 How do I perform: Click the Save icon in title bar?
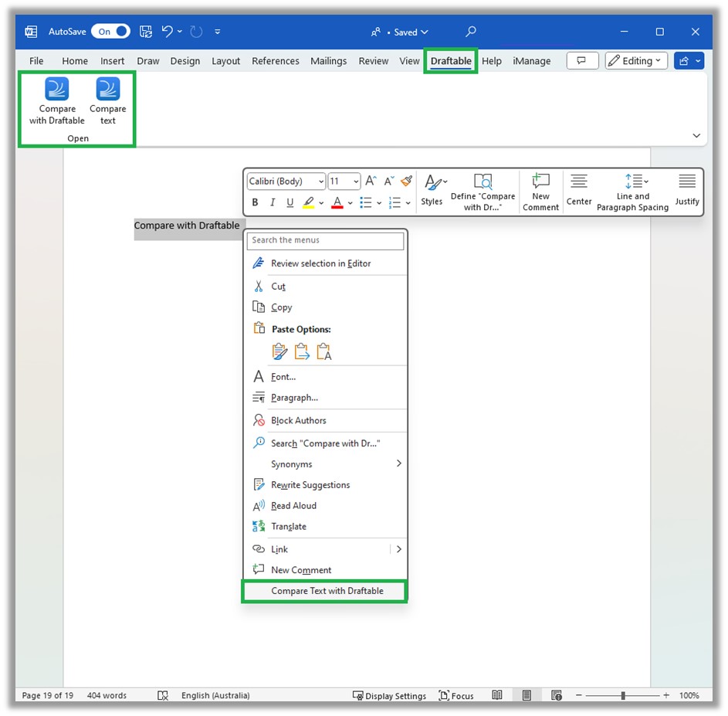coord(146,32)
